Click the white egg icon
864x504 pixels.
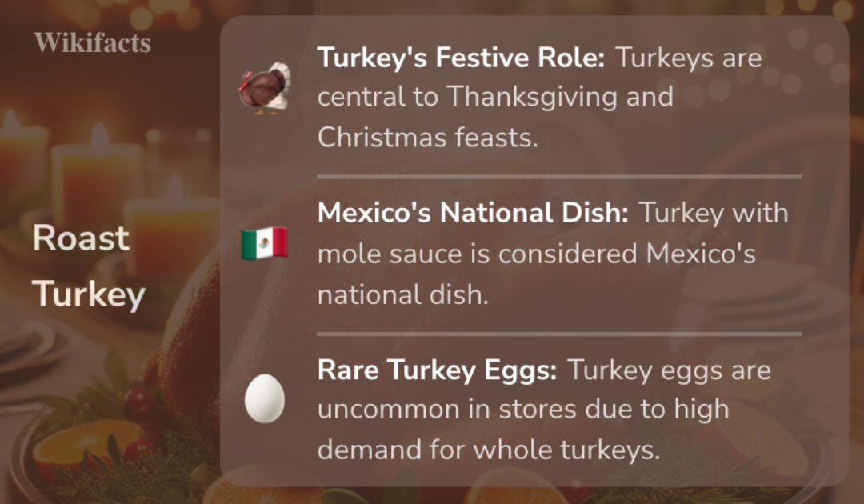(x=264, y=399)
